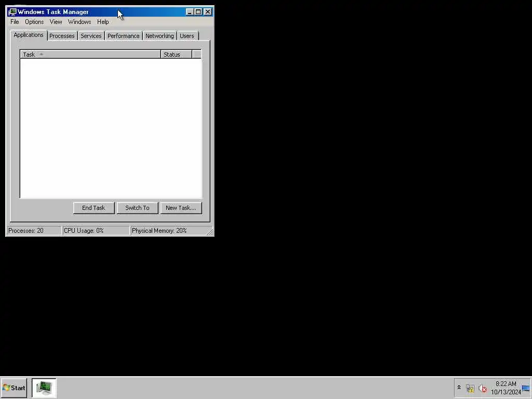The image size is (532, 399).
Task: Click the CPU Usage: 0% status text
Action: 84,231
